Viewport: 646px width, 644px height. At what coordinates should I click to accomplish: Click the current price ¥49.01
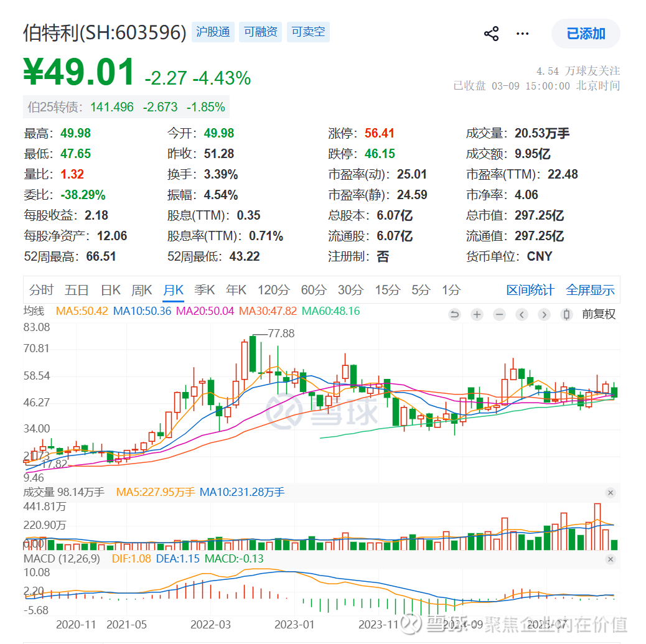coord(78,72)
